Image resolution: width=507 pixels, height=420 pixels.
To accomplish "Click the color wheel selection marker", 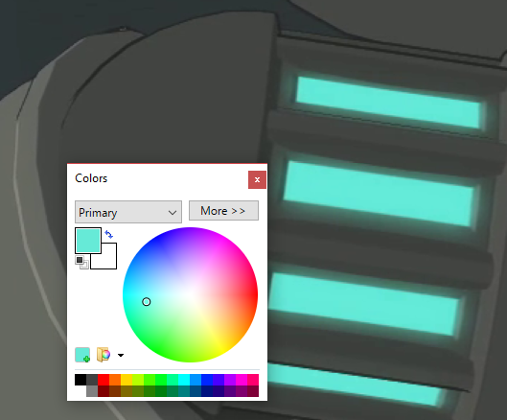I will click(146, 302).
